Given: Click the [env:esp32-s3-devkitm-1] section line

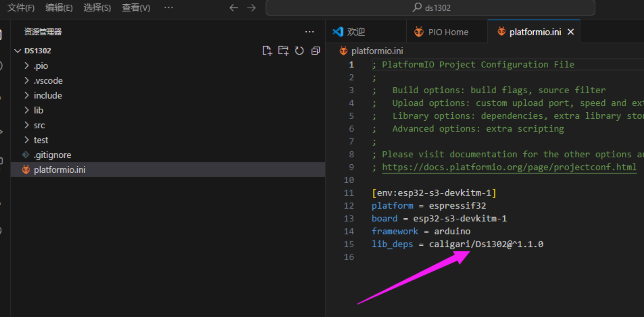Looking at the screenshot, I should coord(434,193).
